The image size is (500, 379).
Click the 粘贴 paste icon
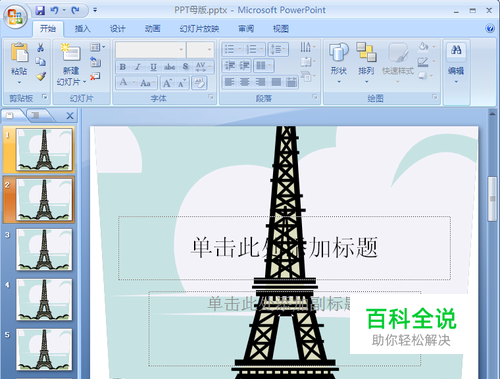point(20,52)
